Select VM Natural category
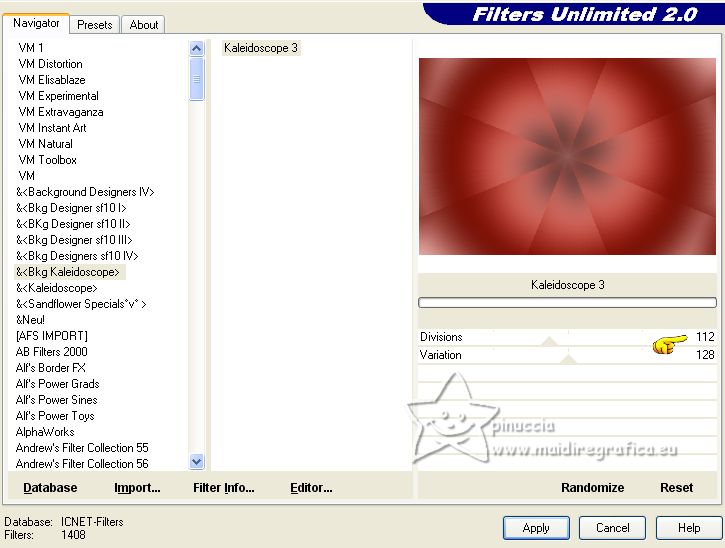This screenshot has height=548, width=725. (x=45, y=144)
